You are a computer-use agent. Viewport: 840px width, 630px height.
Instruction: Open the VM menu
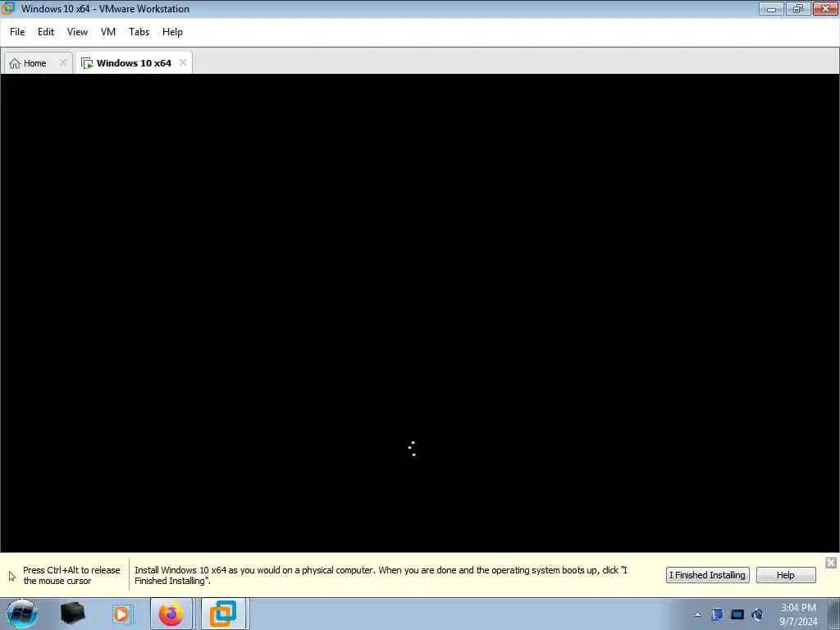coord(108,32)
